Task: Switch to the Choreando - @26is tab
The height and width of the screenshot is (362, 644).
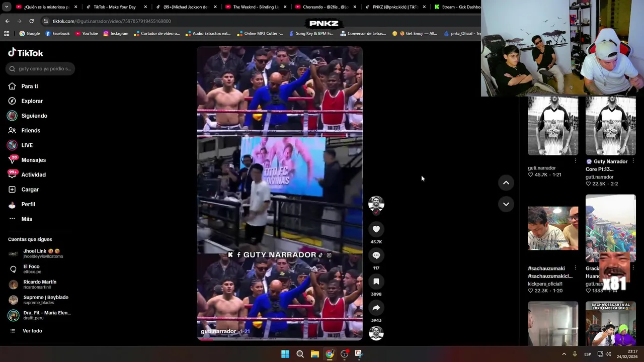Action: pyautogui.click(x=326, y=7)
